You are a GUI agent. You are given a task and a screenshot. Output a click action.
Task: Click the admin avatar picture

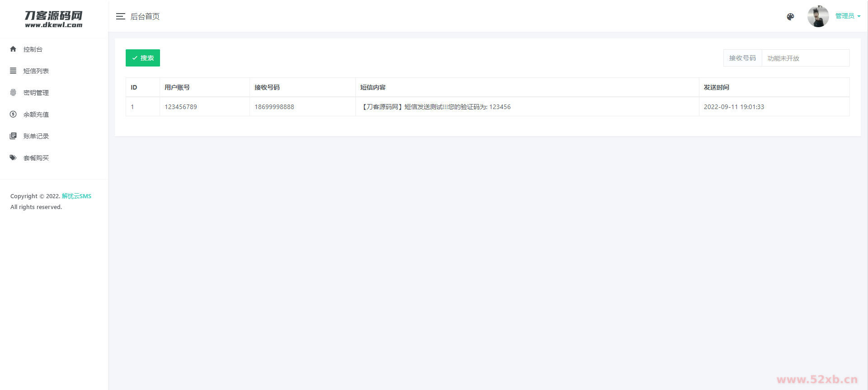click(818, 16)
